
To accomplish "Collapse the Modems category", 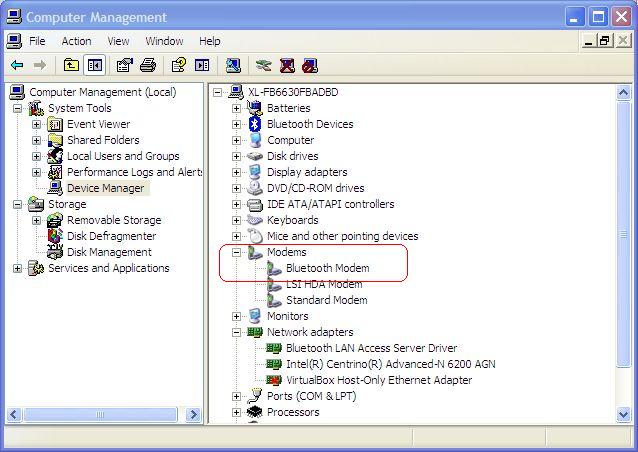I will click(x=237, y=252).
